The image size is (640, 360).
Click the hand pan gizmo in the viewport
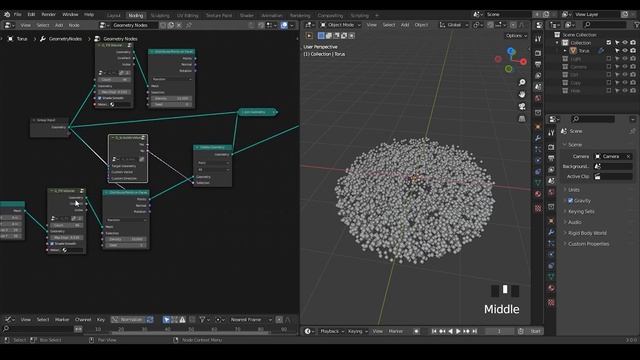click(522, 94)
